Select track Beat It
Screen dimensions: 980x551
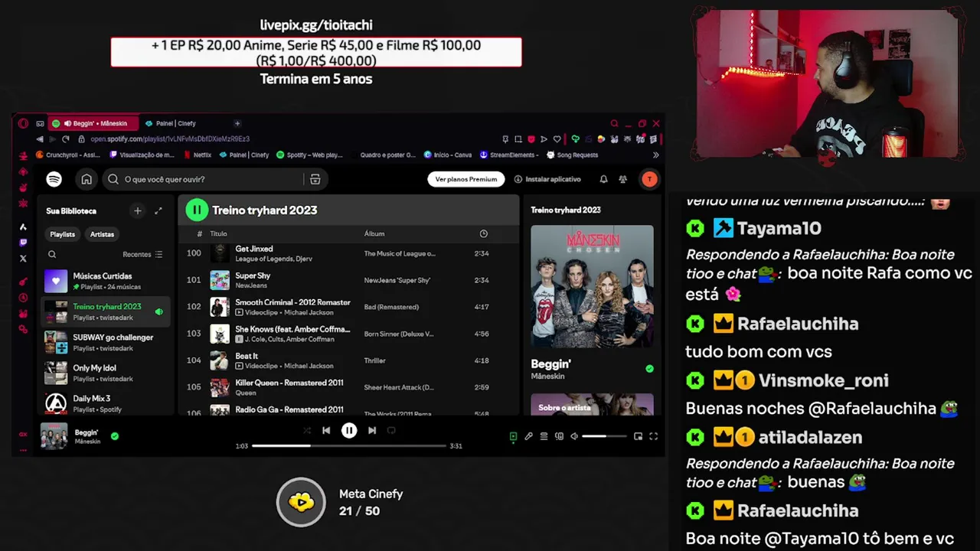[x=348, y=360]
